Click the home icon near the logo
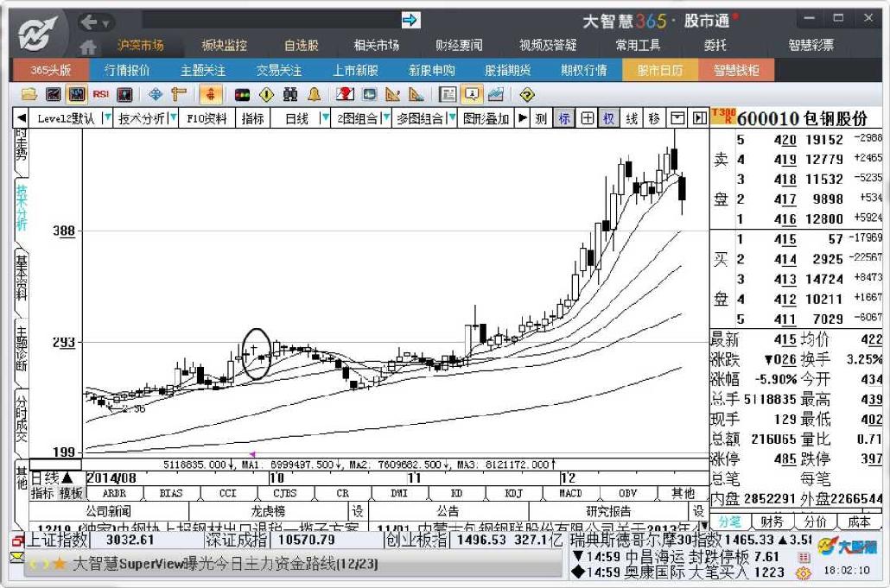 click(87, 47)
